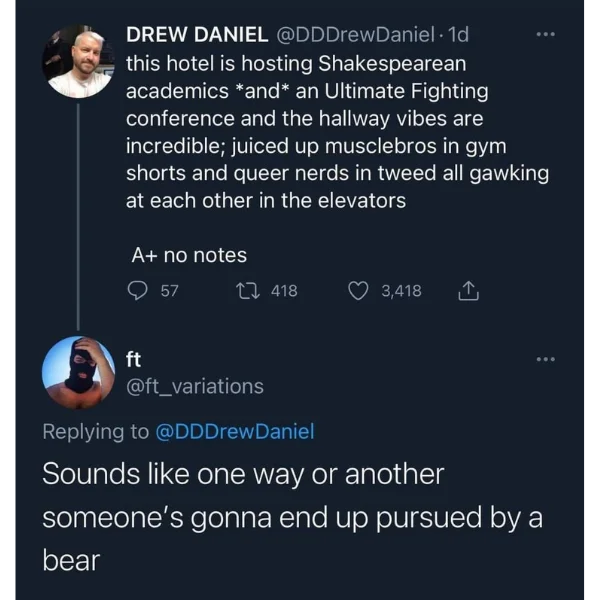600x600 pixels.
Task: Click the @DDDrewDaniel handle beside the name
Action: [x=355, y=34]
